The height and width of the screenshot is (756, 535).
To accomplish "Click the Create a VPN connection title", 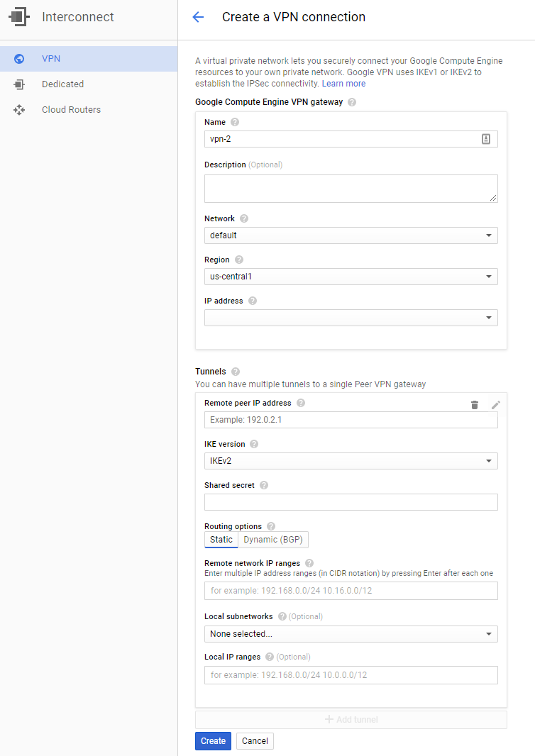I will point(294,17).
